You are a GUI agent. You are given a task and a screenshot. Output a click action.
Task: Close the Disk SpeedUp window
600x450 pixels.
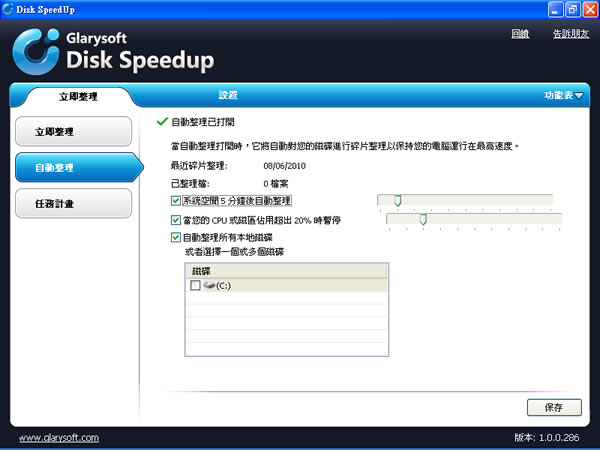[x=590, y=10]
